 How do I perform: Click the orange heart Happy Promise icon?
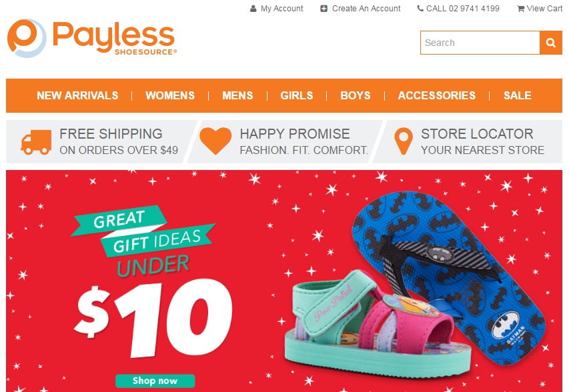point(215,141)
